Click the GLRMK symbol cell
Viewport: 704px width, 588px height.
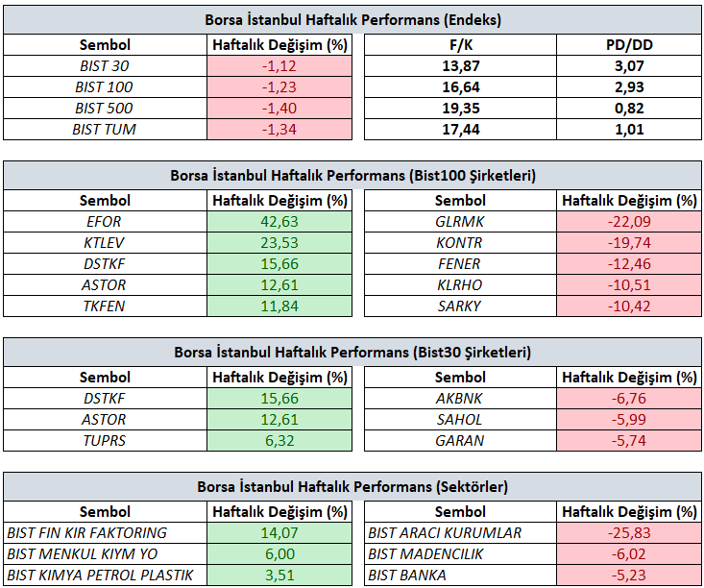coord(460,222)
